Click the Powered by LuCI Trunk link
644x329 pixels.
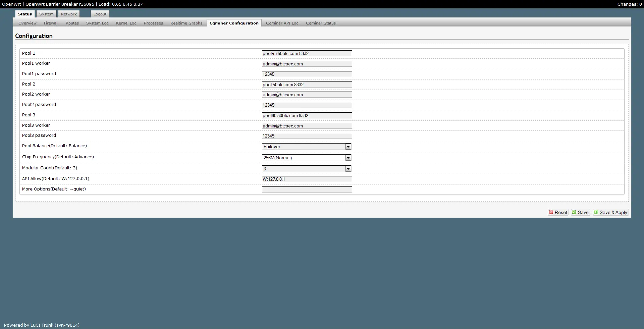pos(42,325)
